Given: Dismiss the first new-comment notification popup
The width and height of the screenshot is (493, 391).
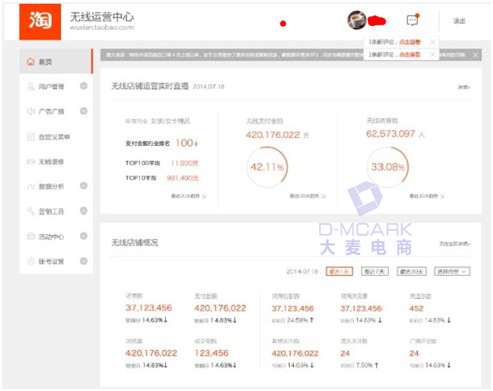Looking at the screenshot, I should tap(433, 42).
